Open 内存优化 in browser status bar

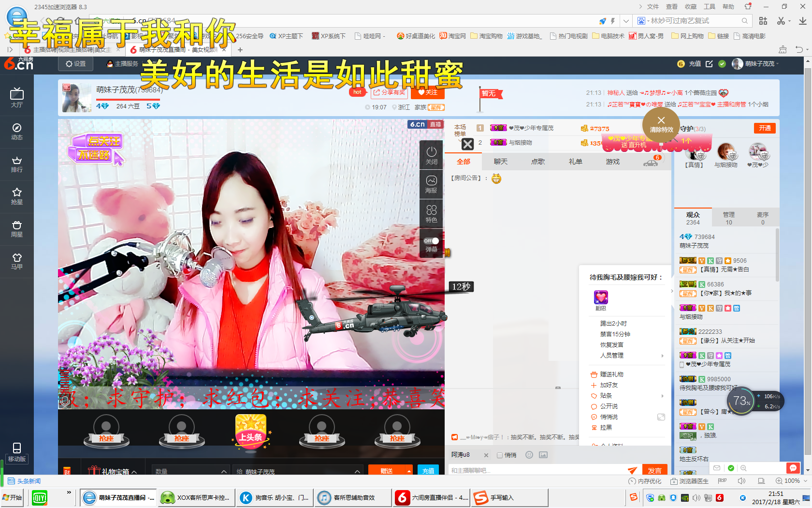(645, 481)
